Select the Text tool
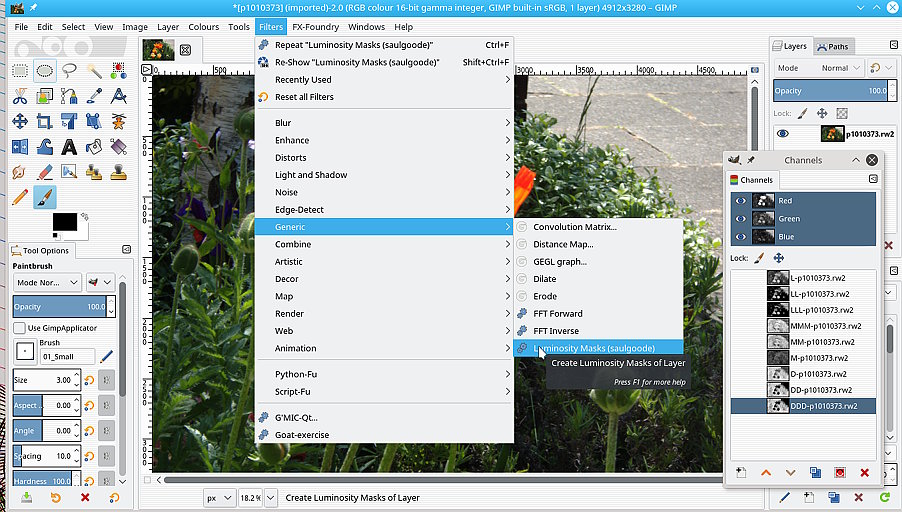The image size is (902, 512). pos(69,147)
